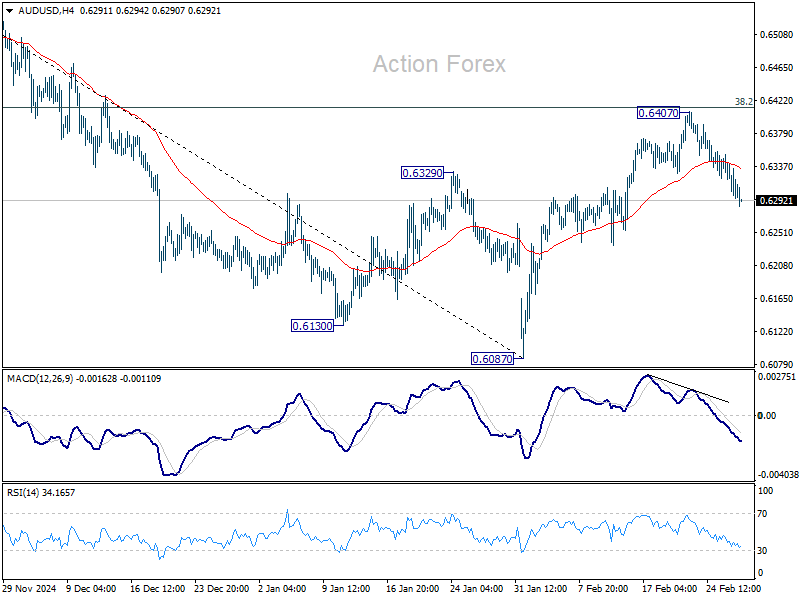The image size is (800, 600).
Task: Click the current price tag 0.62921
Action: tap(776, 201)
